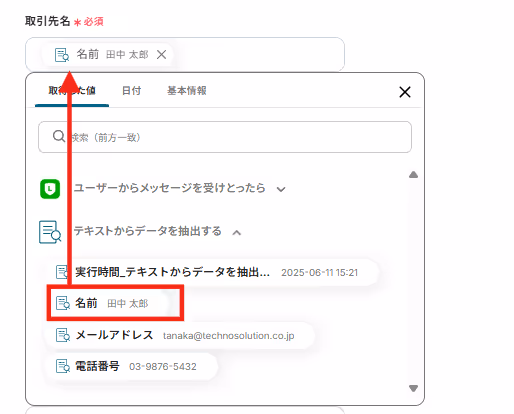Image resolution: width=514 pixels, height=414 pixels.
Task: Pick the メールアドレス value item
Action: pos(180,335)
